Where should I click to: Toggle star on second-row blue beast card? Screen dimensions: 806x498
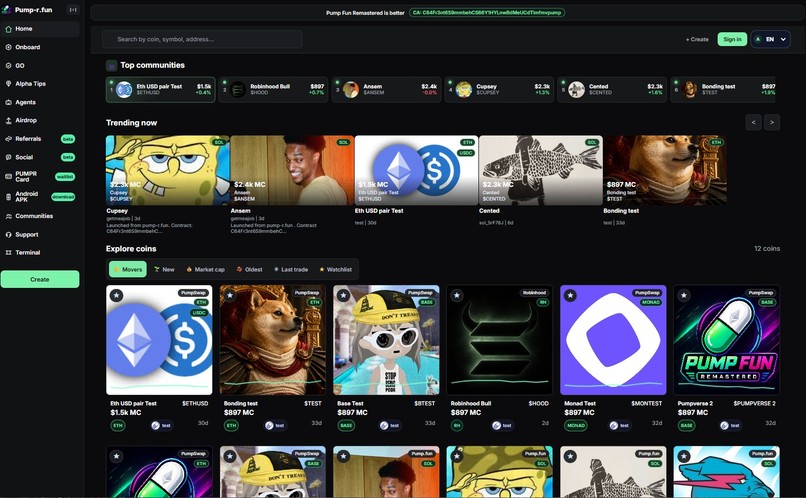(684, 456)
